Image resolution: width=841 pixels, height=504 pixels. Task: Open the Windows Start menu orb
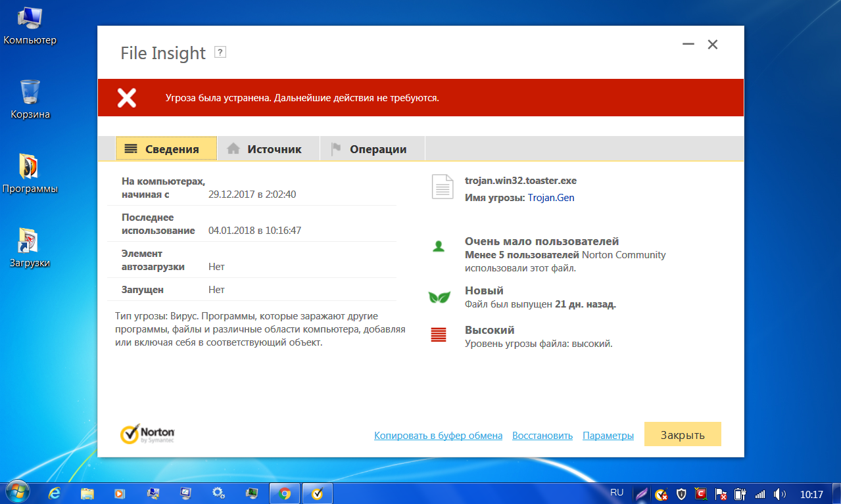(x=17, y=493)
